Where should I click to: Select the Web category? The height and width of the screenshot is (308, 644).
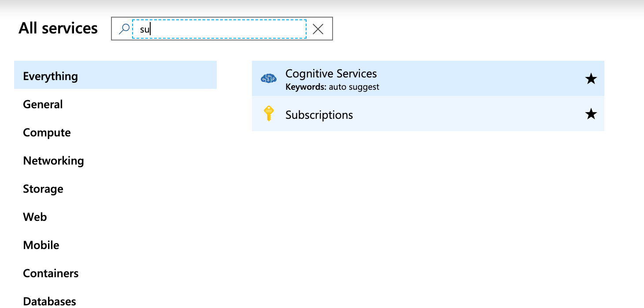[x=34, y=217]
